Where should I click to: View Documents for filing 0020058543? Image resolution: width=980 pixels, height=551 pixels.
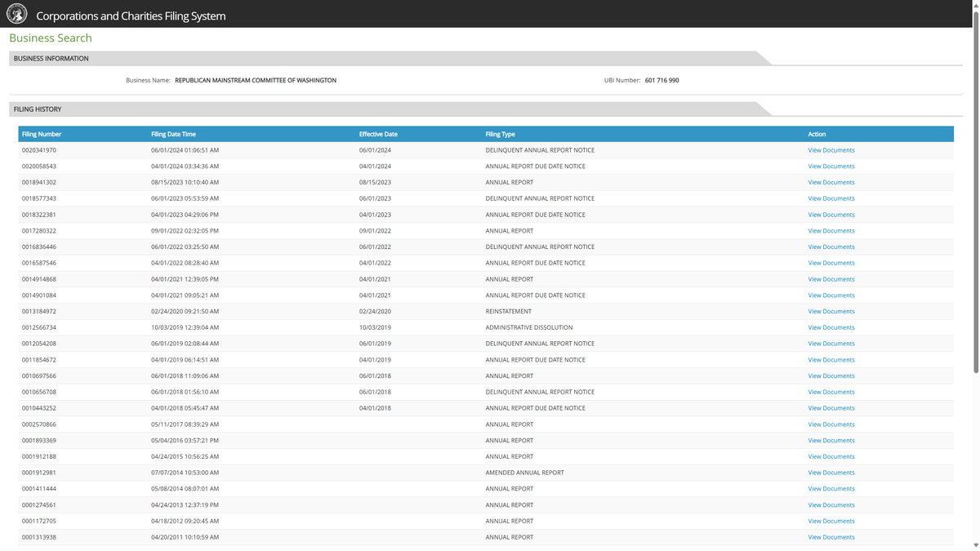[x=831, y=167]
